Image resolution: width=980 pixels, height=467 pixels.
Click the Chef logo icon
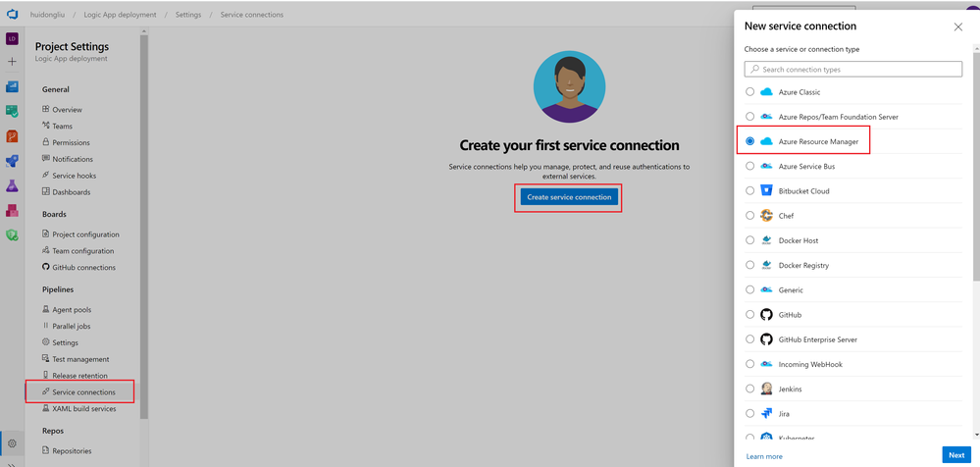(766, 216)
